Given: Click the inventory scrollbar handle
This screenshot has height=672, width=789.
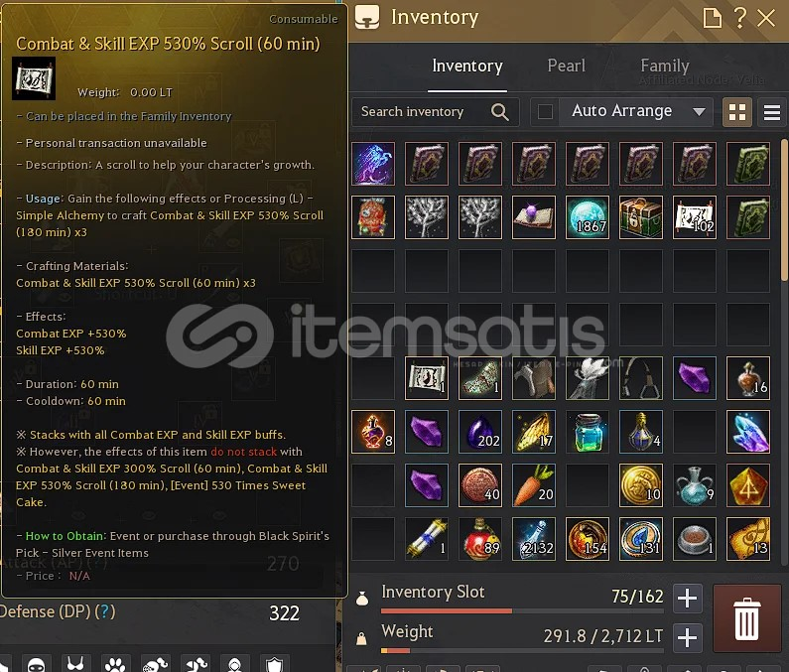Looking at the screenshot, I should click(784, 209).
